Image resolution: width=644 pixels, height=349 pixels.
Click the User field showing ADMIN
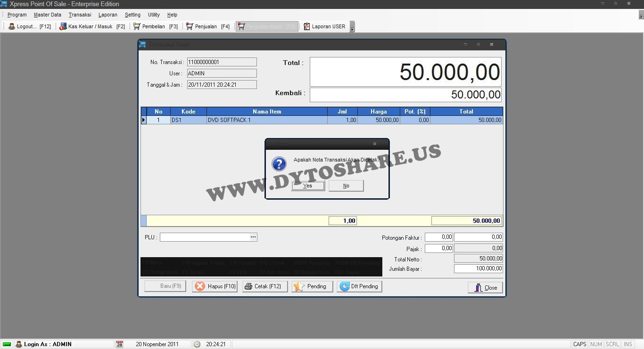[222, 73]
